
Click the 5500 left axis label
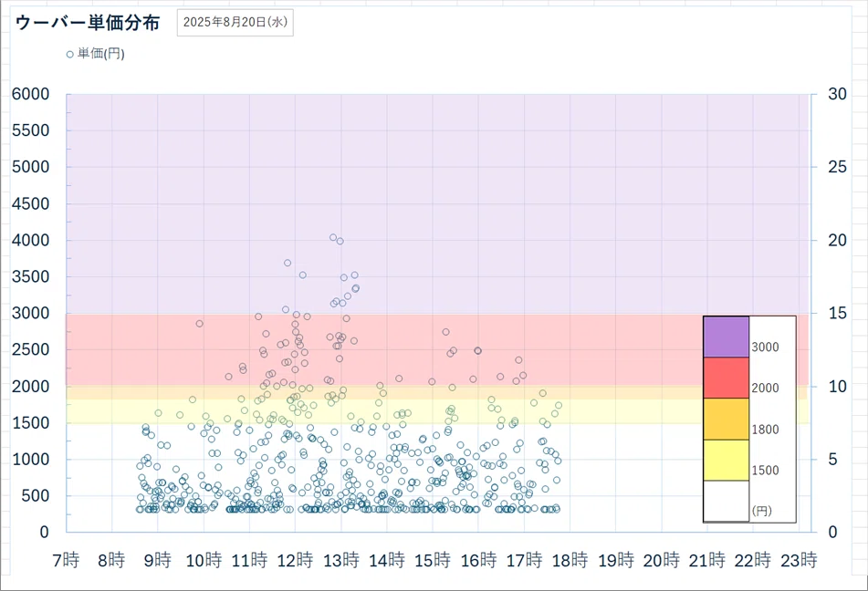click(x=30, y=130)
